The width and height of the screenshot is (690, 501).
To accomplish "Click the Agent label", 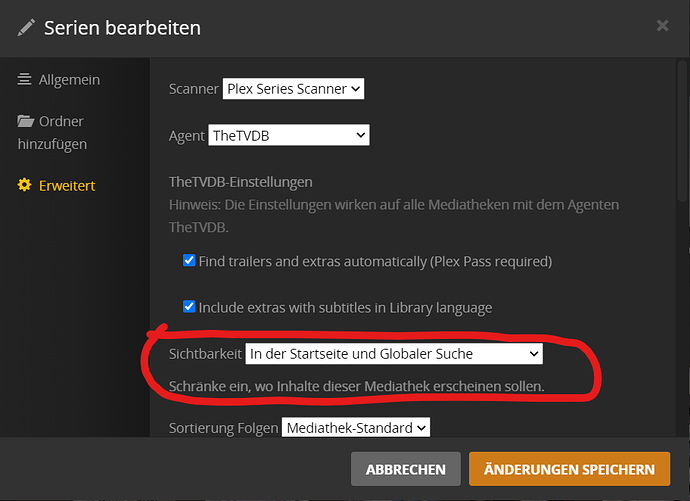I will (x=187, y=136).
